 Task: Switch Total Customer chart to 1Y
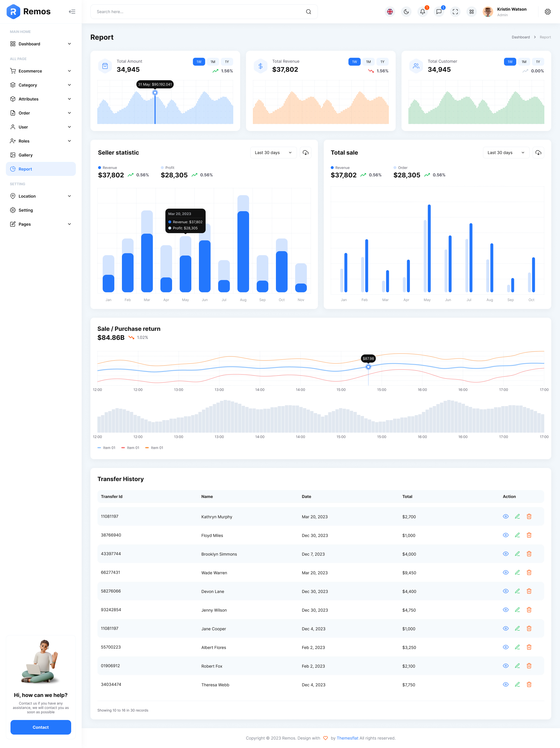coord(538,62)
